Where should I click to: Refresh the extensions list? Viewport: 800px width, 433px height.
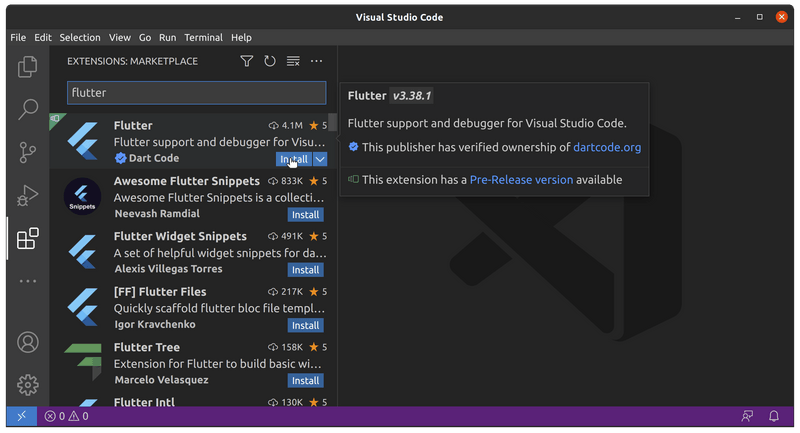pyautogui.click(x=270, y=62)
